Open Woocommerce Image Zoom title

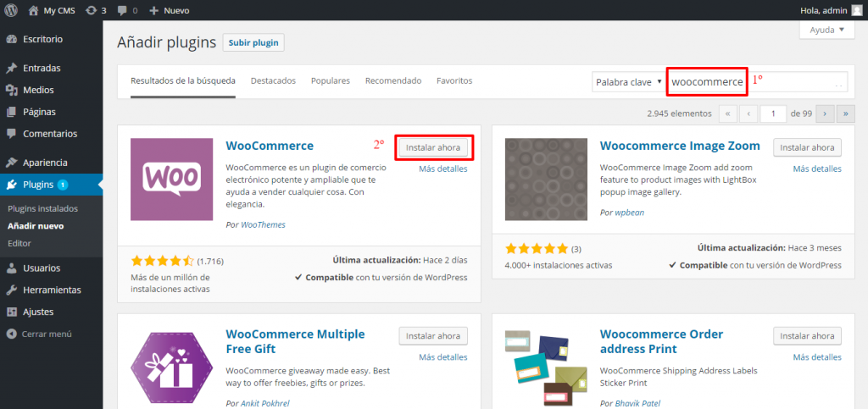(680, 146)
